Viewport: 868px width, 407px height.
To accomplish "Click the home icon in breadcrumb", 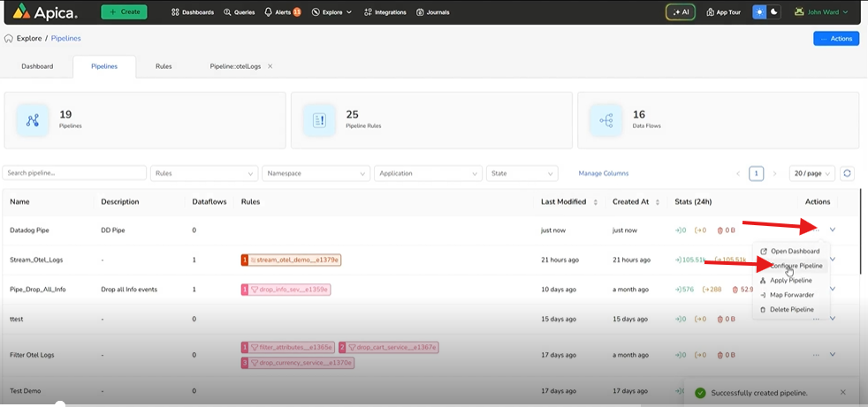I will tap(9, 39).
